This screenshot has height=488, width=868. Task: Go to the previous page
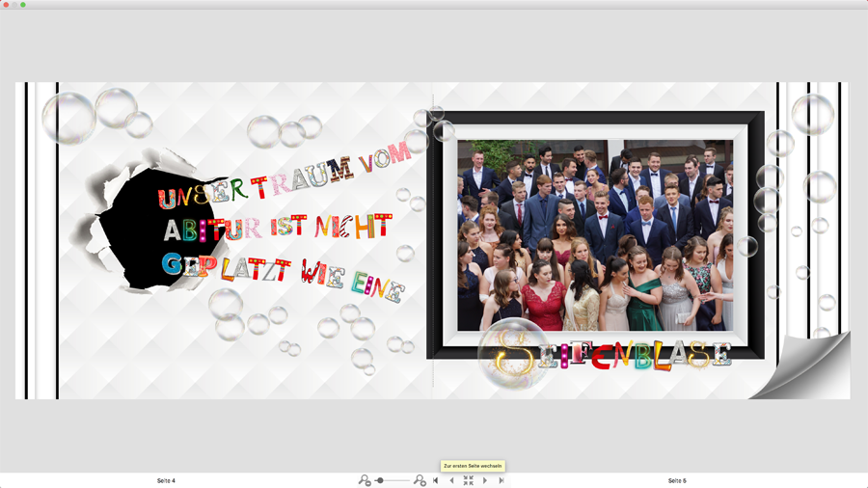coord(451,480)
